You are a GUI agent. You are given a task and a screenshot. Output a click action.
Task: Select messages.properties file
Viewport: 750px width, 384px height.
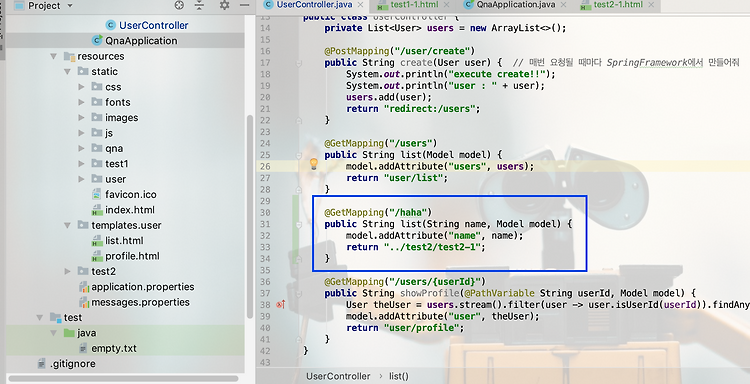[140, 302]
